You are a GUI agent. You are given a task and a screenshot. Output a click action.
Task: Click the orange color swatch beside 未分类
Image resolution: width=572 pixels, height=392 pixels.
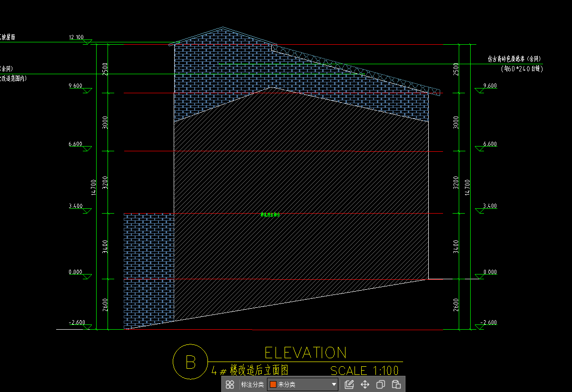coord(273,384)
